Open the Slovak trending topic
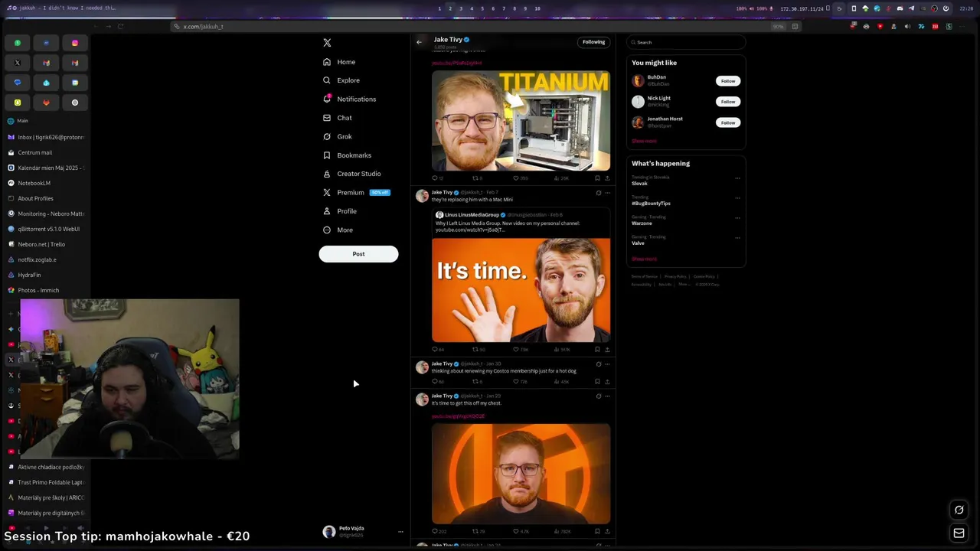 coord(639,184)
